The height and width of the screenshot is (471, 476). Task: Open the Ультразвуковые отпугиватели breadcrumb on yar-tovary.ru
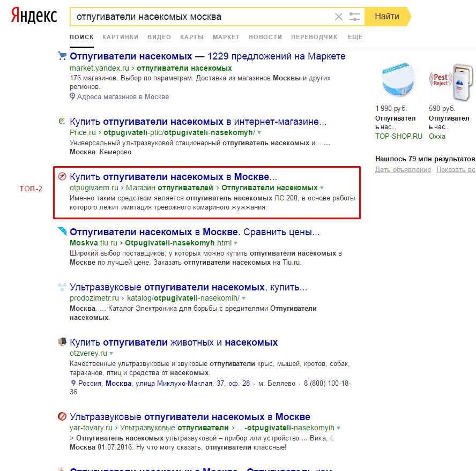coord(174,428)
